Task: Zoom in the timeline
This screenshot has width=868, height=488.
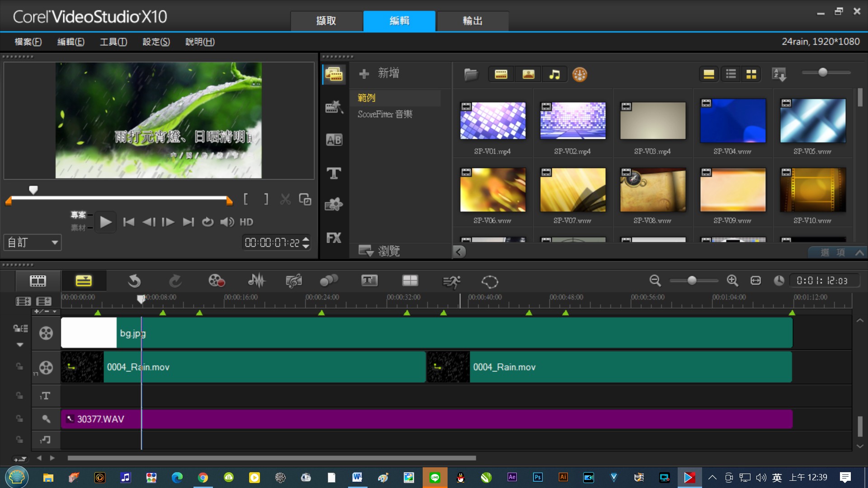Action: click(732, 281)
